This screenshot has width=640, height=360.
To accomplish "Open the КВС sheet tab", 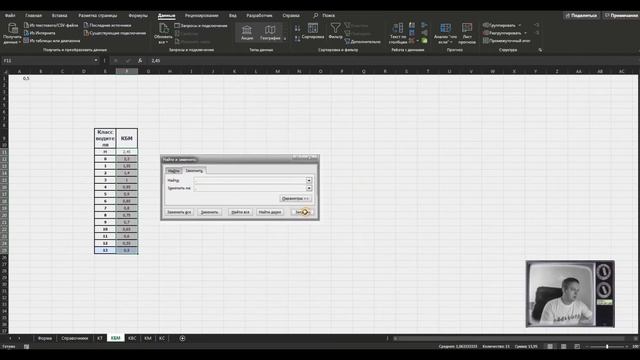I will 132,338.
